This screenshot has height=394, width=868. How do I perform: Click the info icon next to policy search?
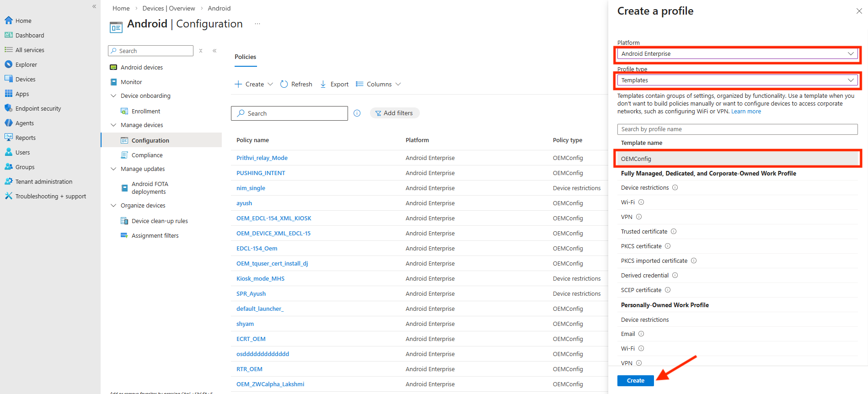coord(357,113)
